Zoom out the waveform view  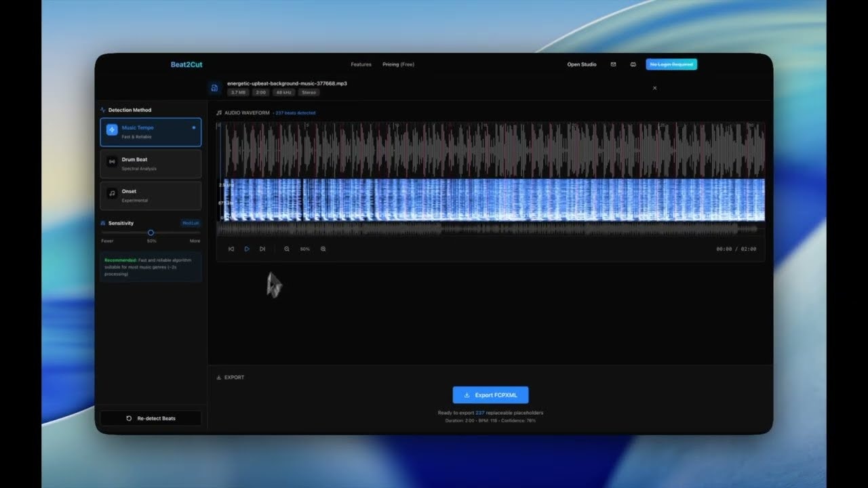click(287, 249)
